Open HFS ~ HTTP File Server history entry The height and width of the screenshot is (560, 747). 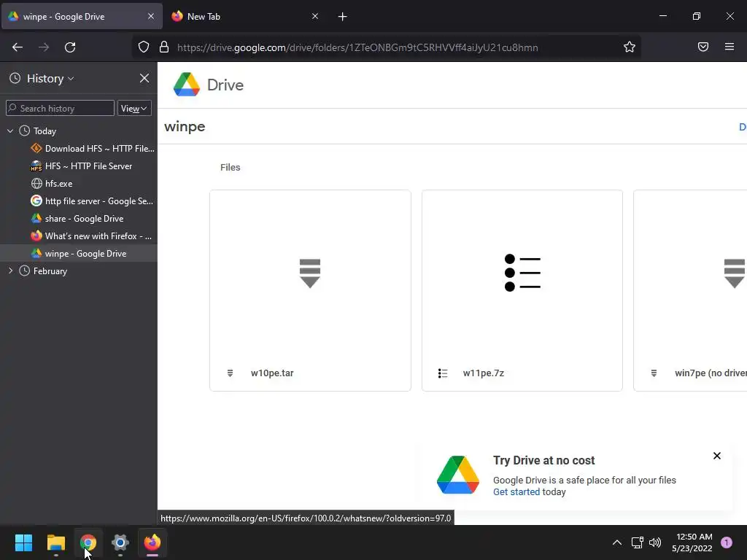pos(82,166)
